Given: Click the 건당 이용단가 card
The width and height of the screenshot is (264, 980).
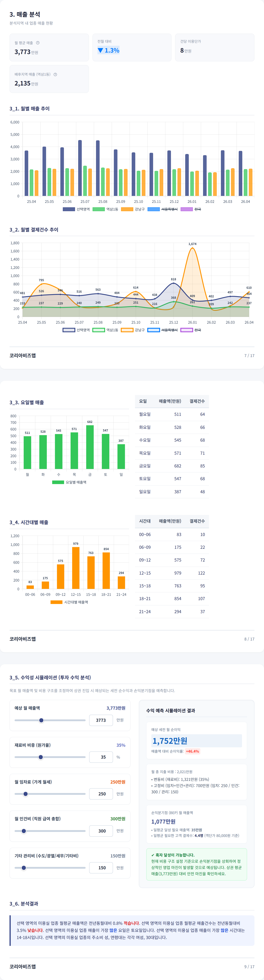Looking at the screenshot, I should 215,47.
